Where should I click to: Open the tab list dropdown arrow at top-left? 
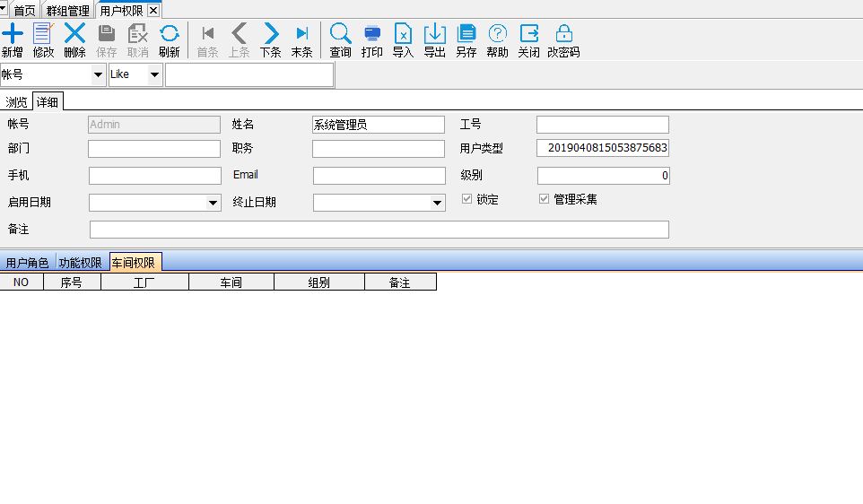4,8
